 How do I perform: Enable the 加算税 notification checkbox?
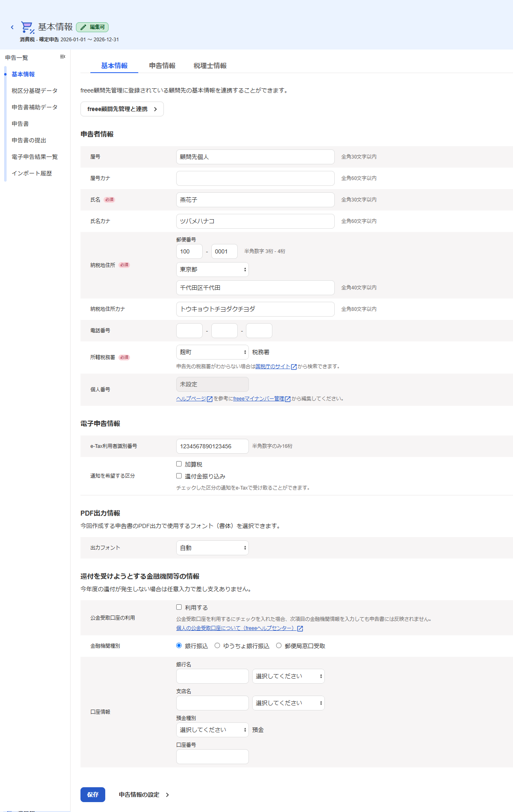pyautogui.click(x=179, y=464)
